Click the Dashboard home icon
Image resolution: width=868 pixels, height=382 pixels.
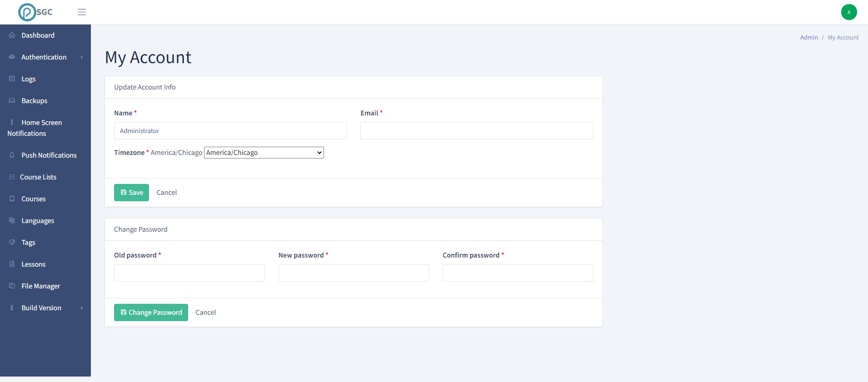coord(12,35)
